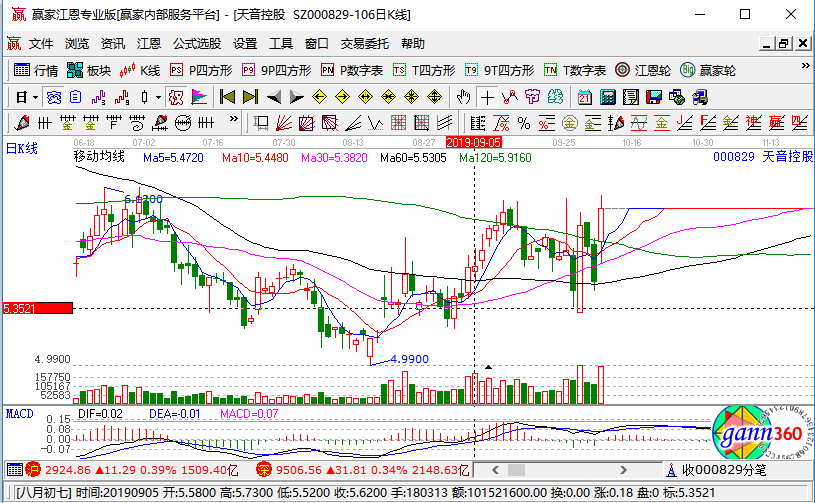Select the circled 金 golden ratio tool
The image size is (815, 503).
[x=570, y=123]
